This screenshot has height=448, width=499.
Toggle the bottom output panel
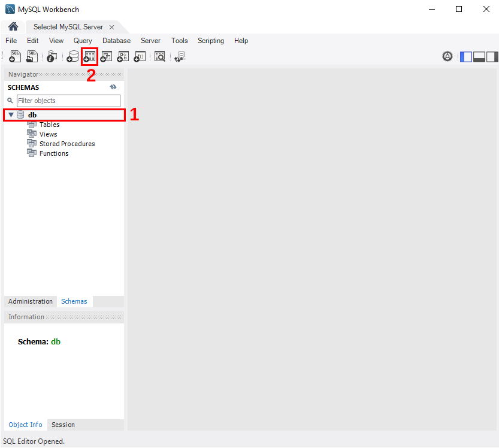[x=479, y=57]
